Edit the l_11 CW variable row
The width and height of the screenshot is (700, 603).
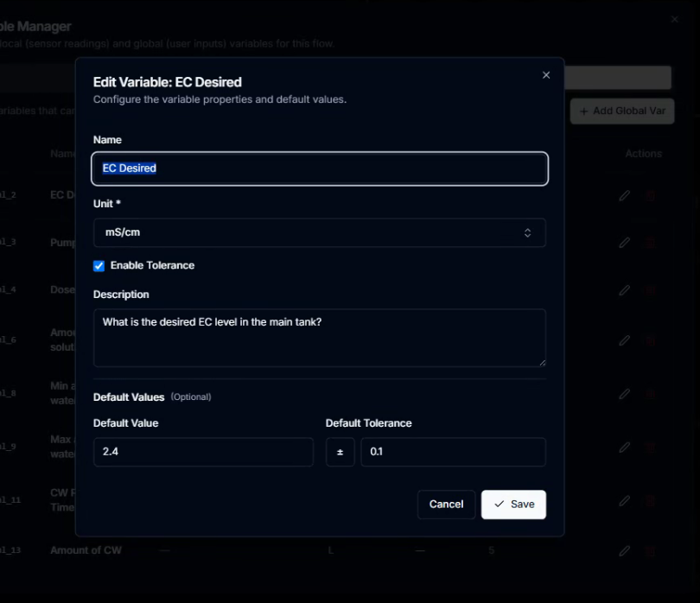pos(625,501)
